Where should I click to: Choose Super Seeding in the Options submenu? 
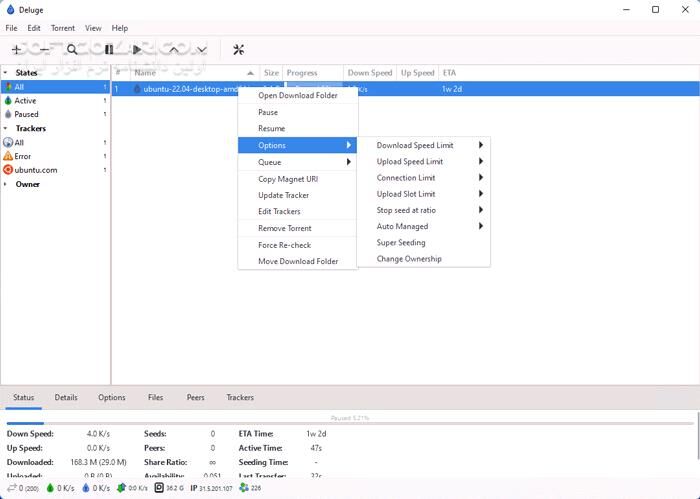401,243
